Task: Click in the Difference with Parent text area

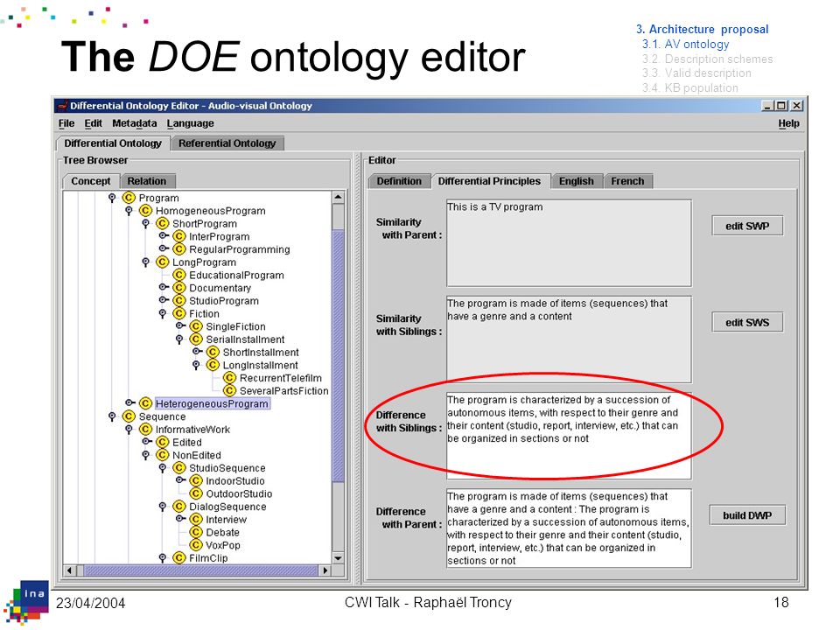Action: pos(569,528)
